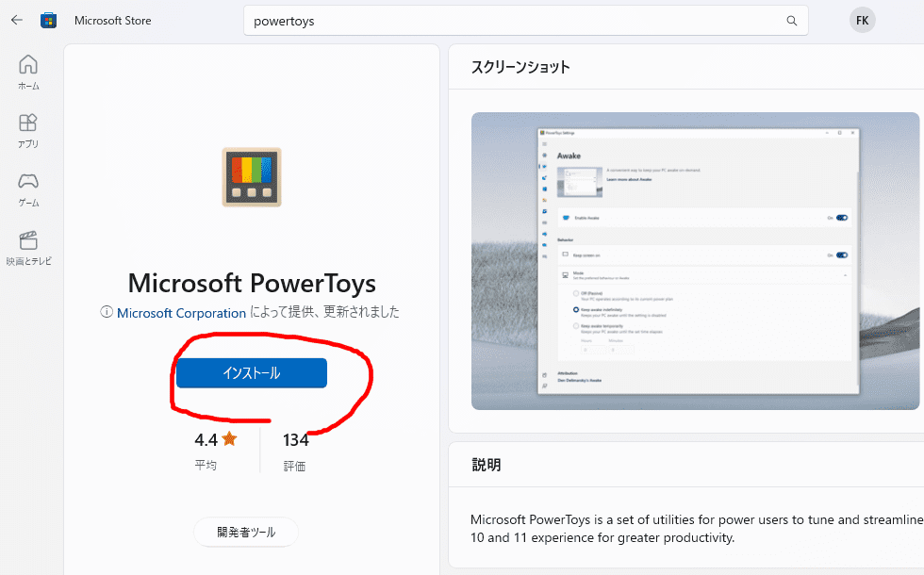Click the 説明 description heading
This screenshot has height=575, width=924.
tap(487, 465)
